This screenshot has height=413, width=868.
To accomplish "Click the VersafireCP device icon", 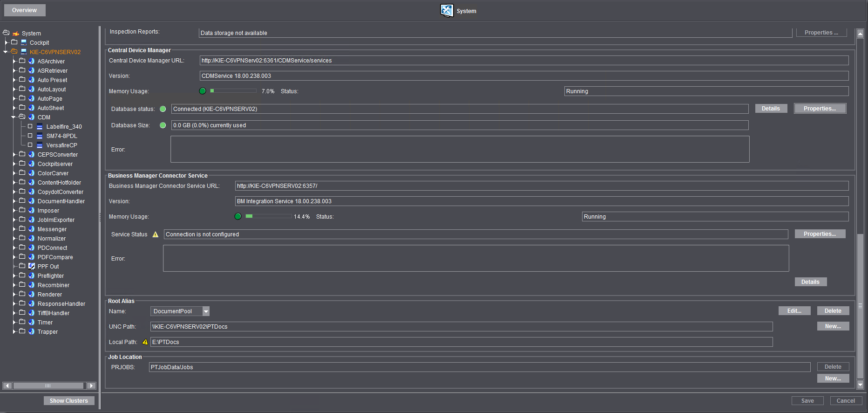I will pos(40,145).
